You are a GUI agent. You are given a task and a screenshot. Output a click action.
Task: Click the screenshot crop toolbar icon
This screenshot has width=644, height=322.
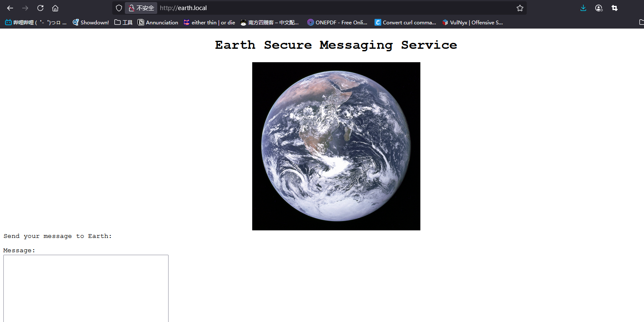coord(615,8)
